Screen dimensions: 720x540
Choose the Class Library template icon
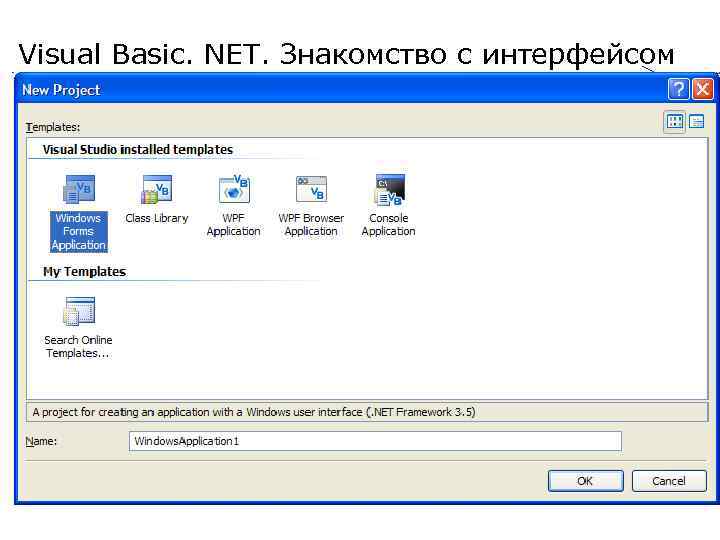[x=157, y=189]
